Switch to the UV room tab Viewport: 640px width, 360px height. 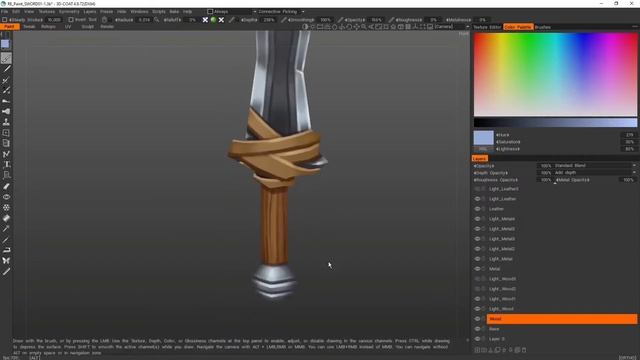(68, 27)
